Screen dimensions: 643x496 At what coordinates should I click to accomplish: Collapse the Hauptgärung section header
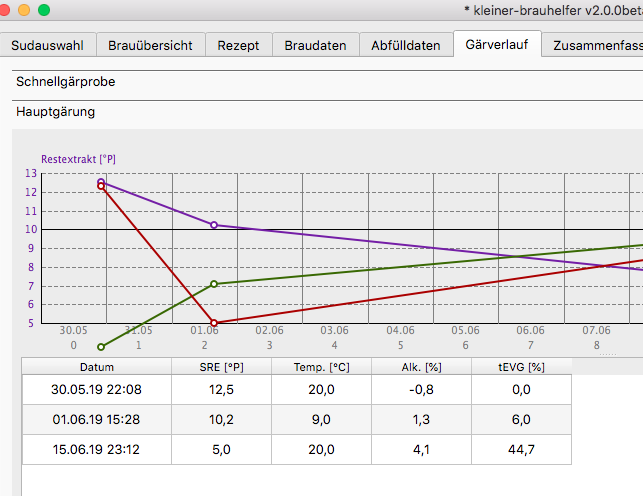(x=56, y=112)
